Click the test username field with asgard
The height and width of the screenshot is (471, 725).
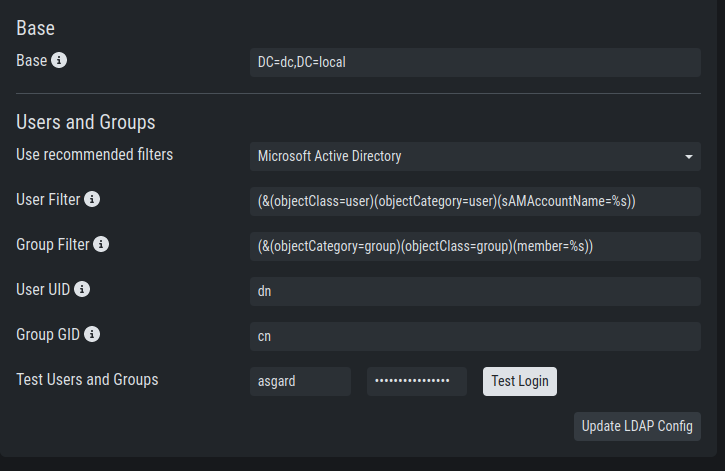pyautogui.click(x=301, y=381)
